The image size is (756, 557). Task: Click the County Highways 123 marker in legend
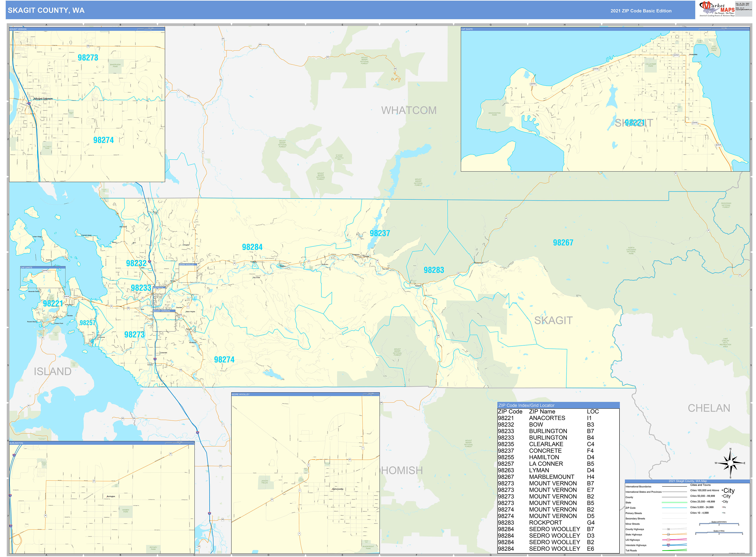pos(668,529)
